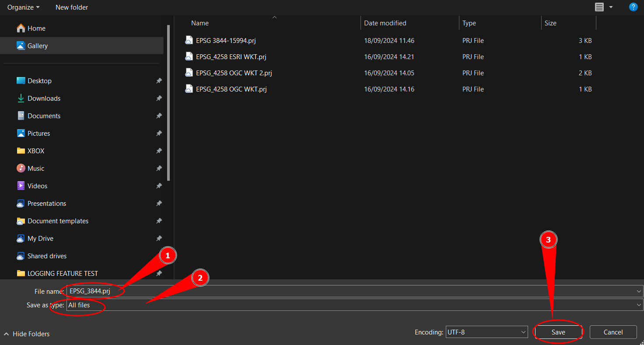The width and height of the screenshot is (644, 345).
Task: Select the Gallery icon in sidebar
Action: [21, 46]
